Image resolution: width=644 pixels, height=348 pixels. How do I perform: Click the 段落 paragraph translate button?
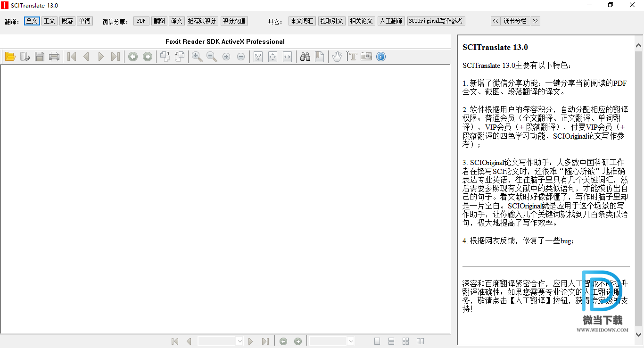67,21
